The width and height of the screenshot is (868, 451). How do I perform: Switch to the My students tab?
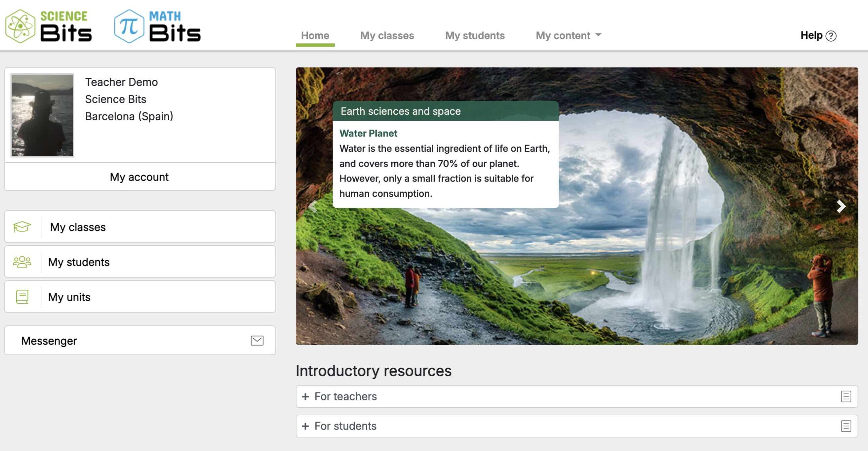click(x=475, y=35)
